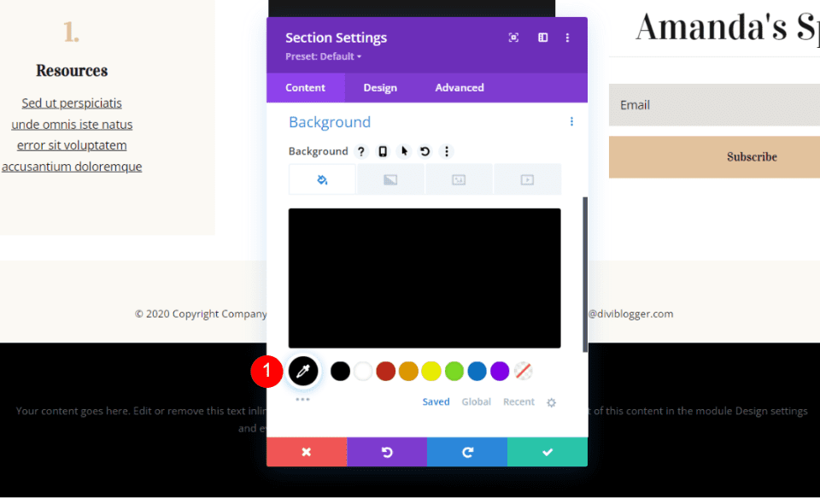Open the Background three-dot options menu
The height and width of the screenshot is (504, 820).
tap(571, 122)
